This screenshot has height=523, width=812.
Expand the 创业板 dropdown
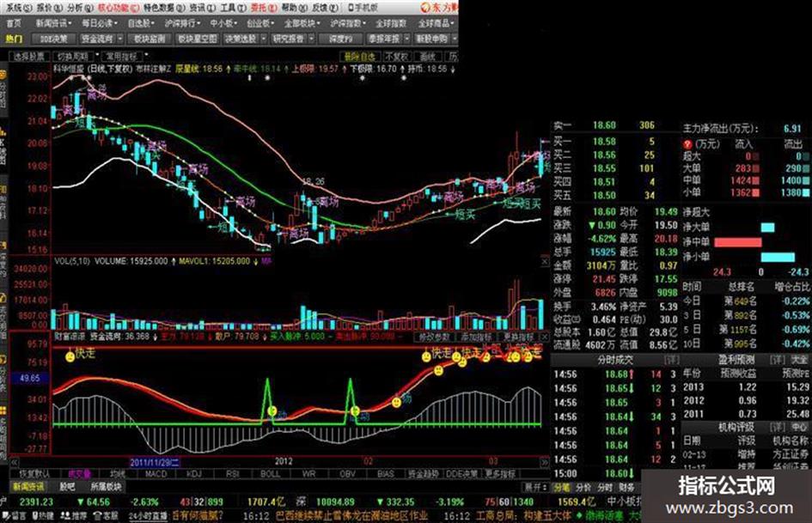tap(260, 23)
